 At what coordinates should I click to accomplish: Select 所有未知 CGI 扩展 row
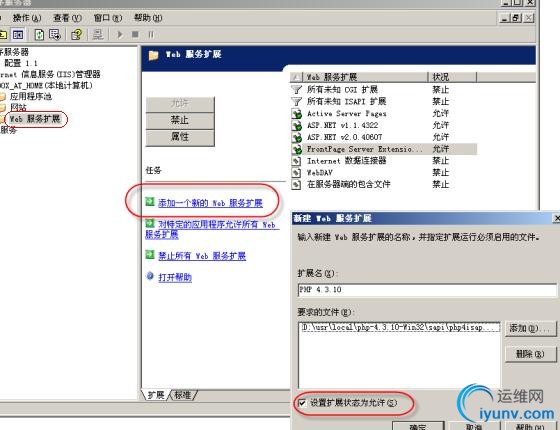pos(384,89)
